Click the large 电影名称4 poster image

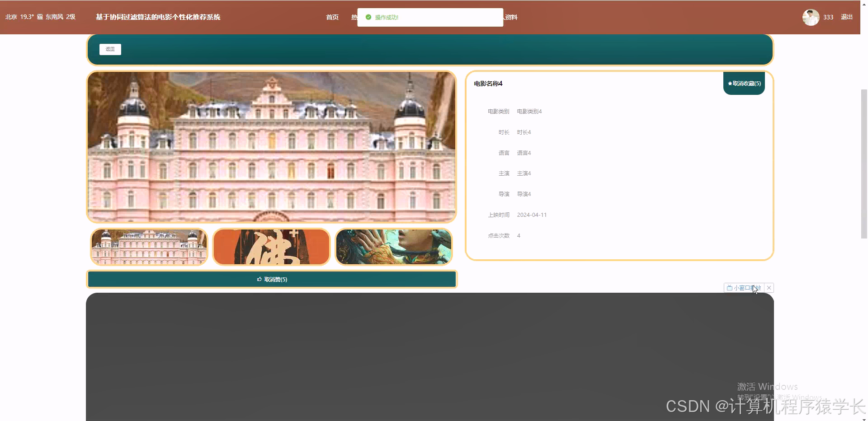click(x=271, y=147)
